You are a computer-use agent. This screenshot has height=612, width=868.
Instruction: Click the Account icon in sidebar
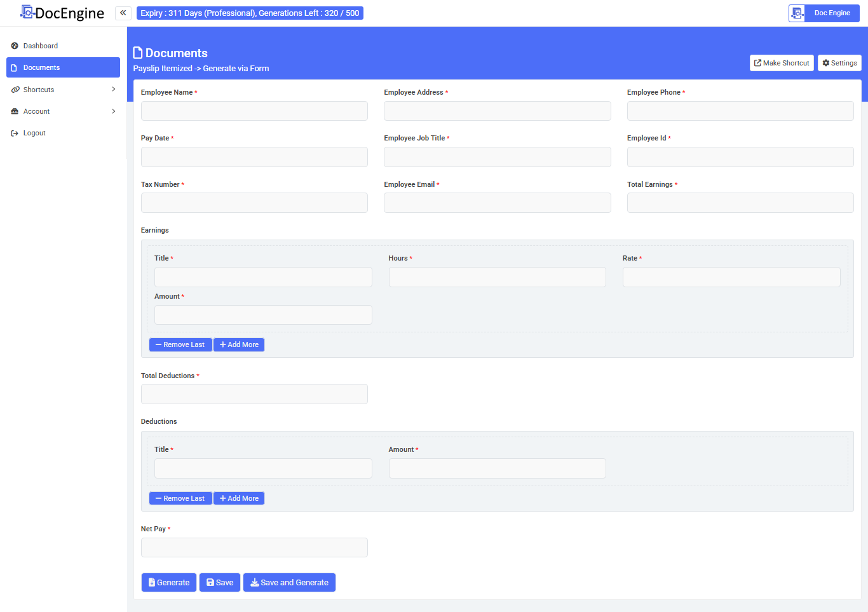(x=15, y=111)
